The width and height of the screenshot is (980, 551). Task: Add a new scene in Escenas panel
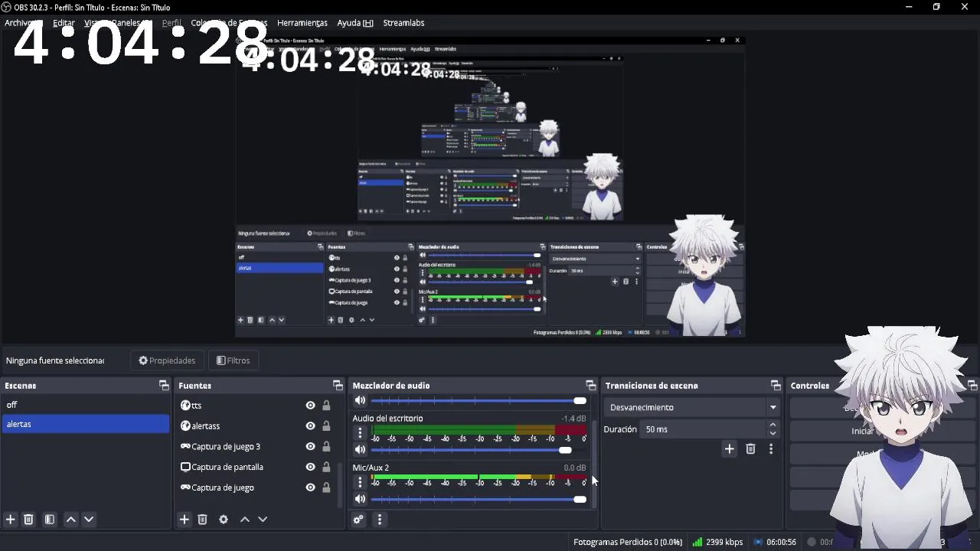coord(11,519)
